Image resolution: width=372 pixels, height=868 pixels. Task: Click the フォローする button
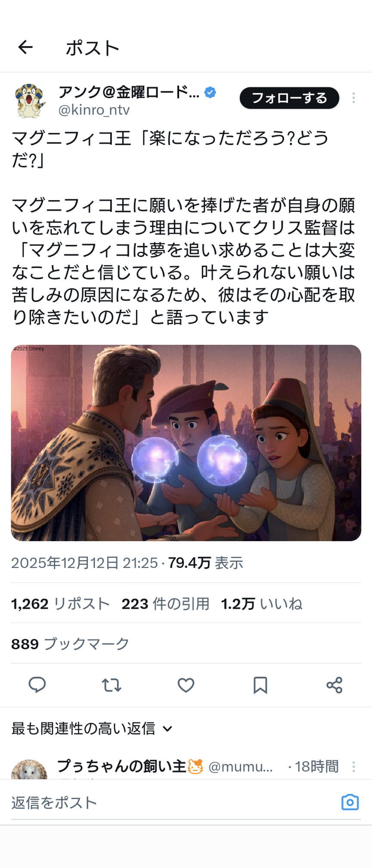click(289, 98)
